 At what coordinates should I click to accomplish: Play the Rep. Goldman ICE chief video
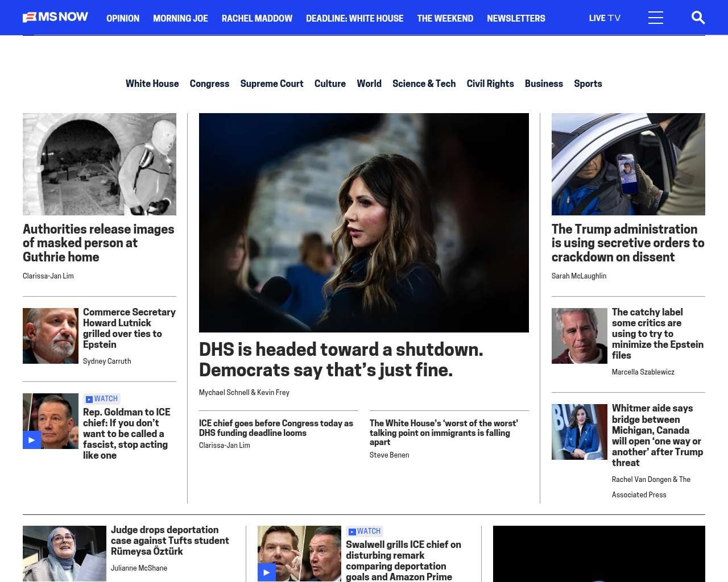(x=32, y=440)
